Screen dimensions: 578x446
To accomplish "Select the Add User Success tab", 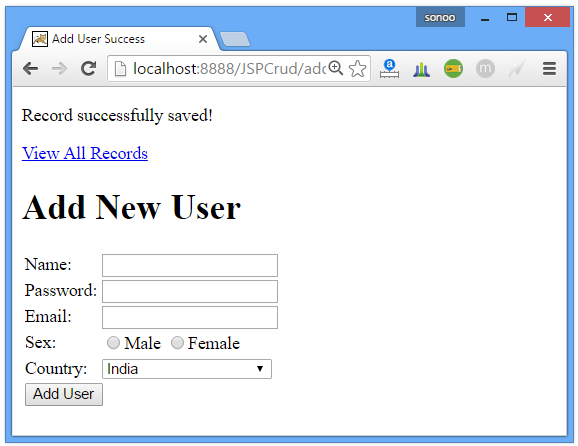I will tap(120, 39).
